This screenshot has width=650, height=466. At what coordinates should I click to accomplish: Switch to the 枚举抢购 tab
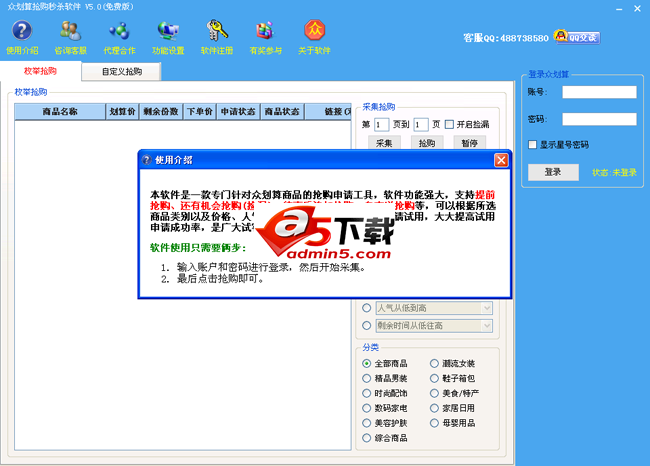pos(40,71)
